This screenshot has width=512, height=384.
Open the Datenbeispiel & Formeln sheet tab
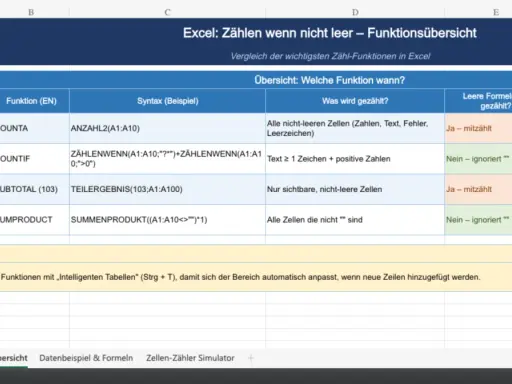coord(86,358)
